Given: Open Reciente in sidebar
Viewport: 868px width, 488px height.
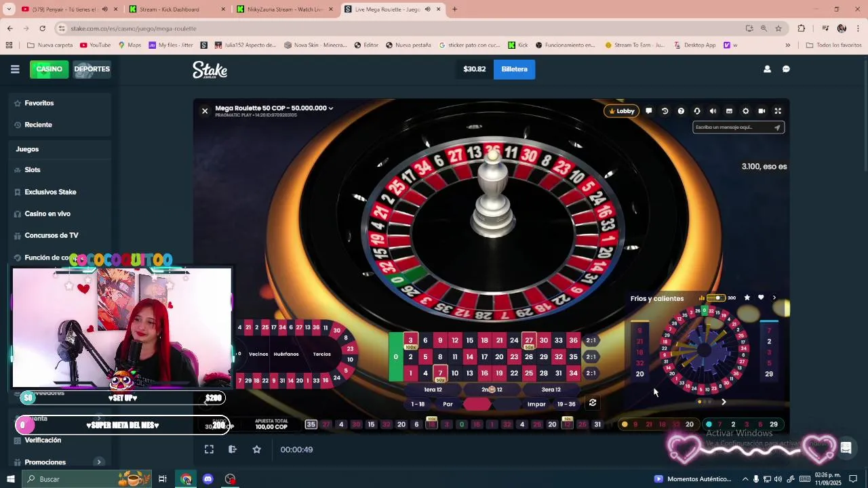Looking at the screenshot, I should (x=38, y=125).
